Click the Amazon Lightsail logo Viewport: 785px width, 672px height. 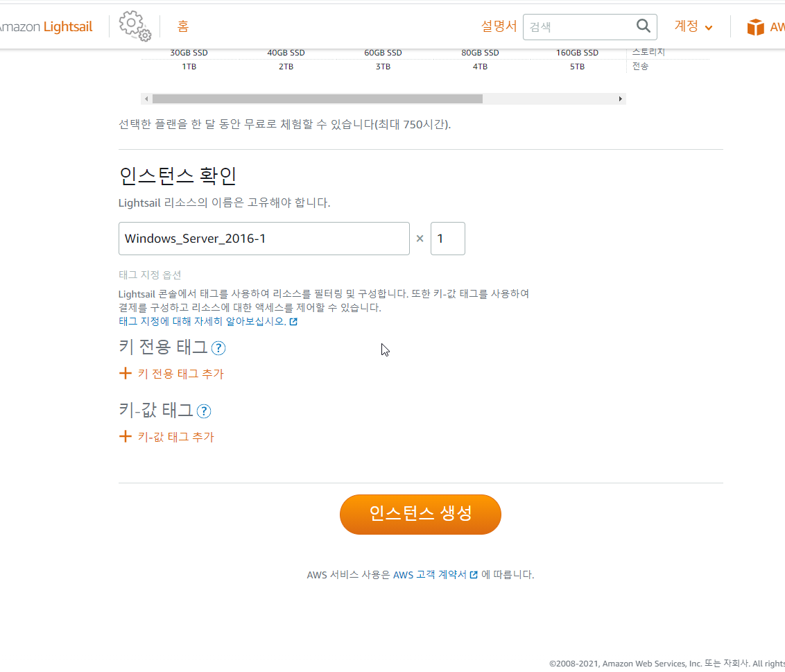click(46, 26)
